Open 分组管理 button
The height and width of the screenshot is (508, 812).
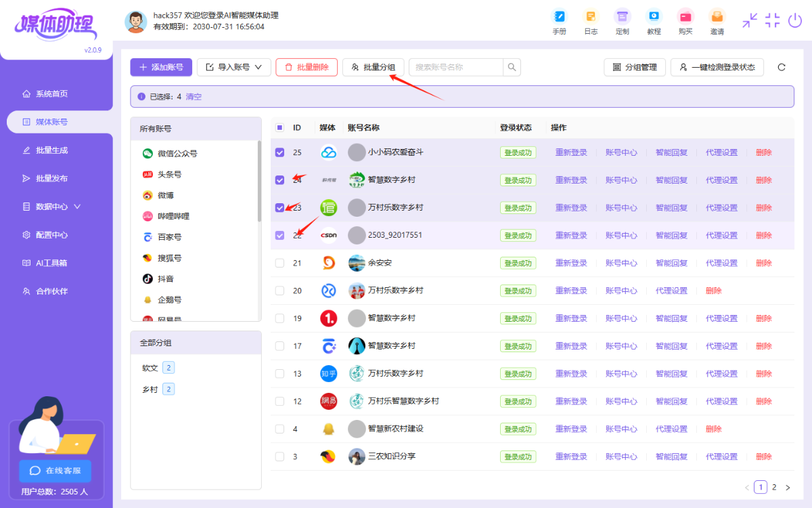(635, 67)
